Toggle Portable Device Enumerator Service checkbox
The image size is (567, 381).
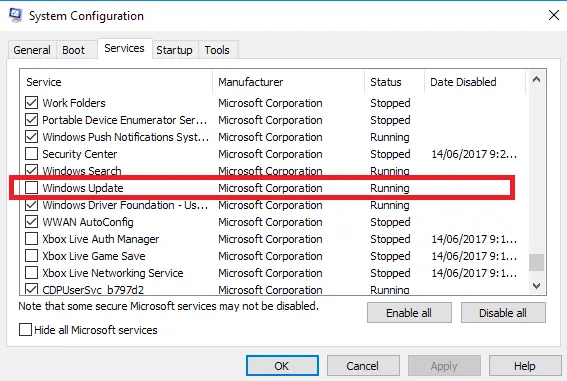coord(31,120)
